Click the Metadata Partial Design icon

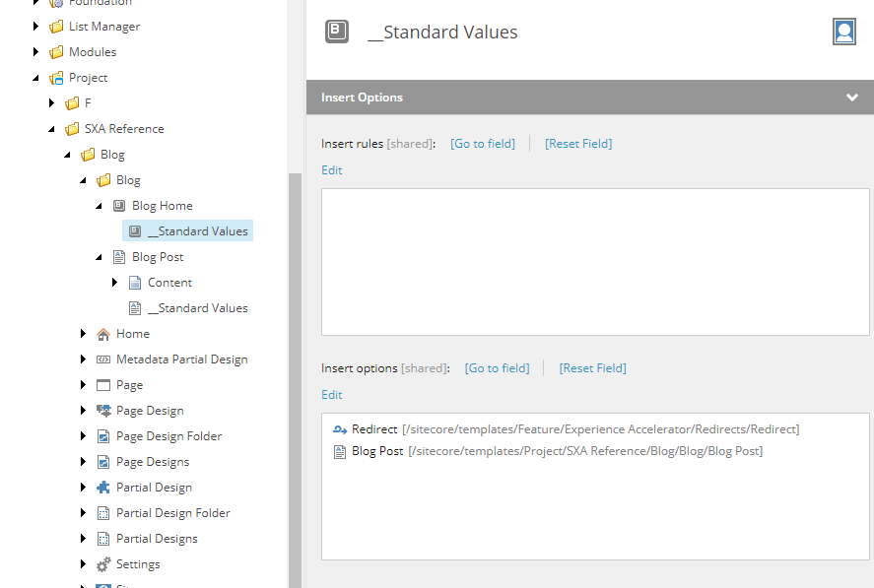pyautogui.click(x=103, y=359)
